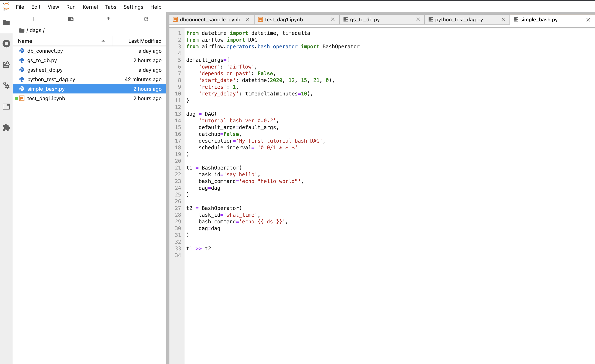Open gs_to_db.py in file list
Image resolution: width=595 pixels, height=364 pixels.
tap(42, 60)
